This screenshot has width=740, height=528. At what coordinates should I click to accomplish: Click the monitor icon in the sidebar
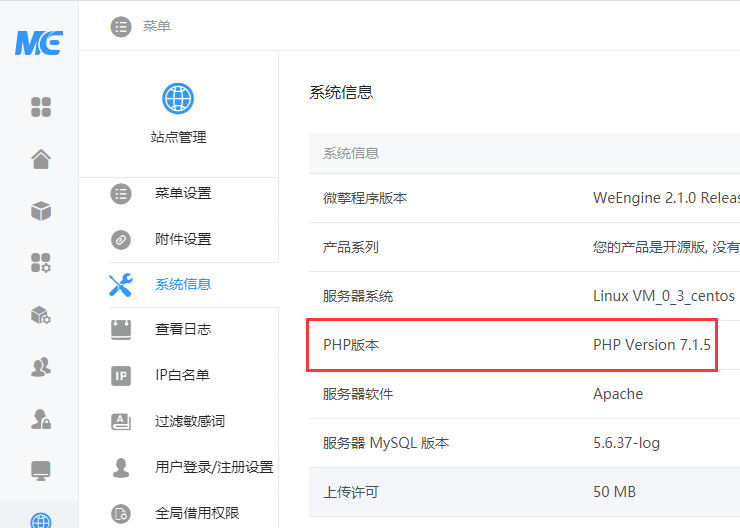click(x=41, y=470)
